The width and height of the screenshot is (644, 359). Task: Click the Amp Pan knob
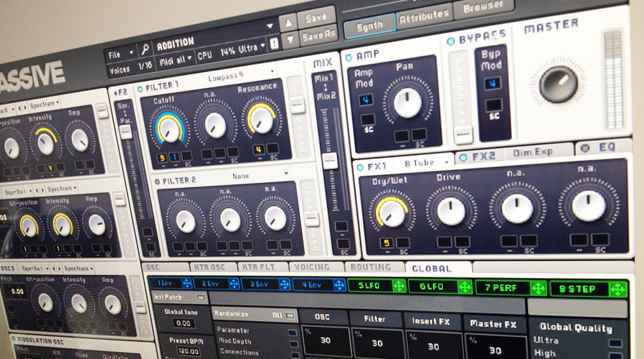[408, 102]
